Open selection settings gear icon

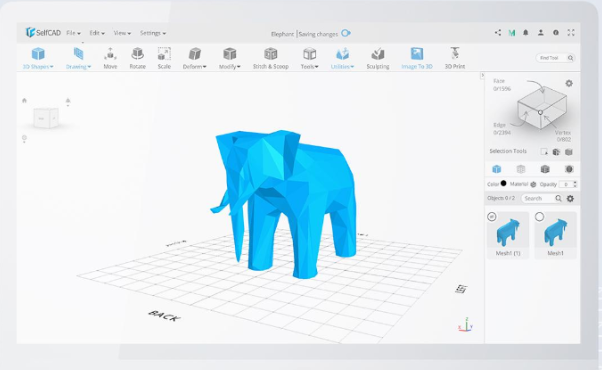pos(569,83)
